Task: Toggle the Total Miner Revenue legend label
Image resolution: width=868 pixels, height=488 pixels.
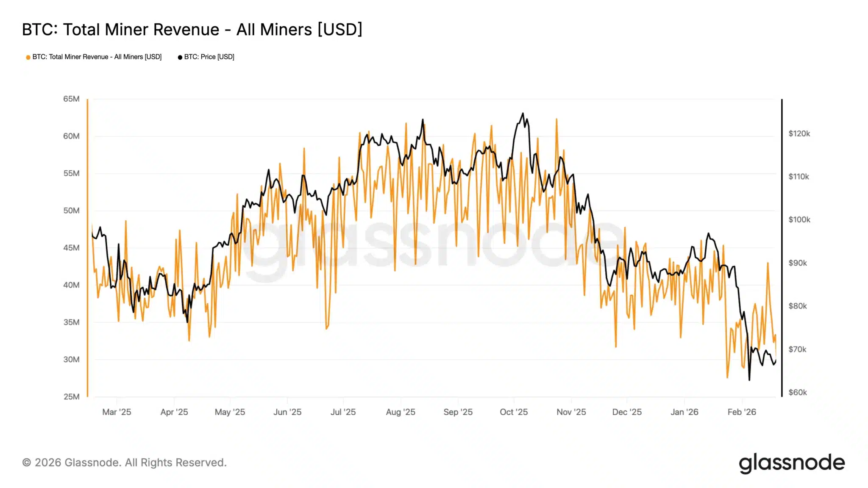Action: coord(97,57)
